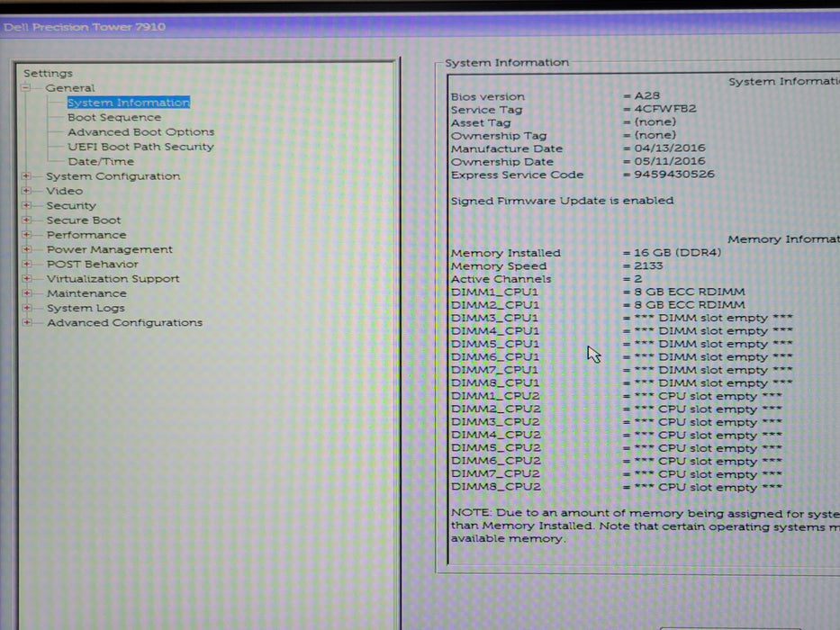Expand the Virtualization Support node
840x630 pixels.
[x=26, y=278]
